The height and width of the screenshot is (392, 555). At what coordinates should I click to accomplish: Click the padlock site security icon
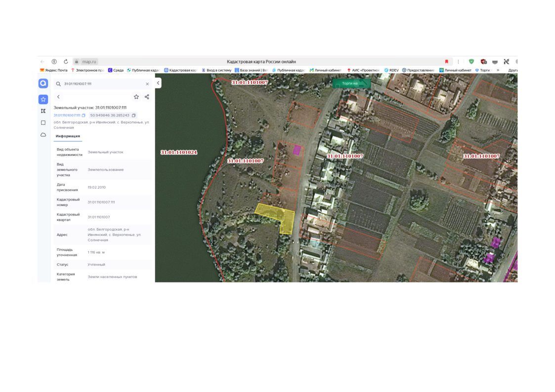click(x=77, y=62)
